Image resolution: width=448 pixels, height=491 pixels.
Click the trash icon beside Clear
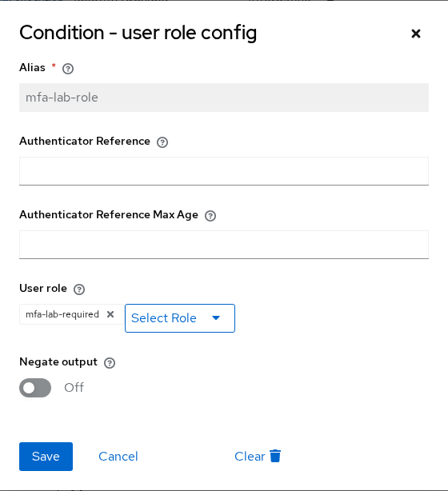click(x=275, y=456)
